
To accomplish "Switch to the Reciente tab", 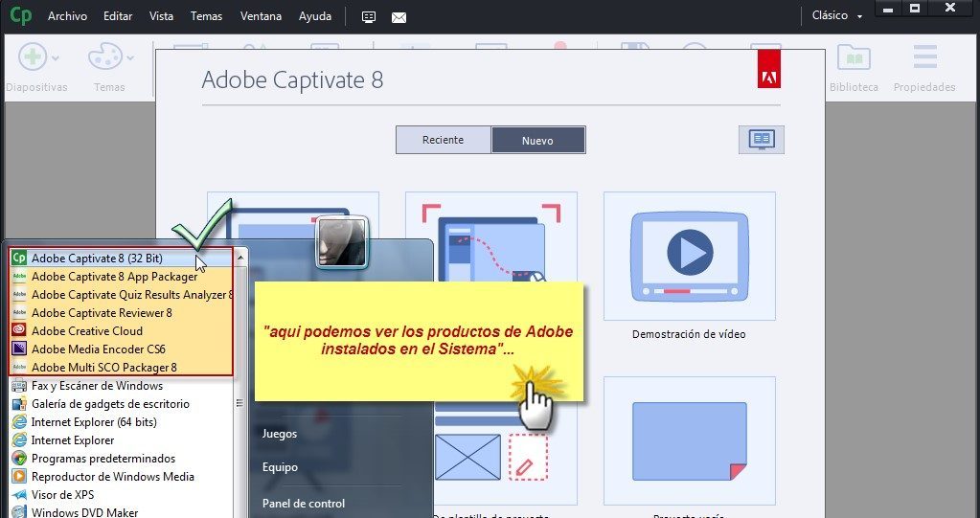I will pyautogui.click(x=444, y=140).
